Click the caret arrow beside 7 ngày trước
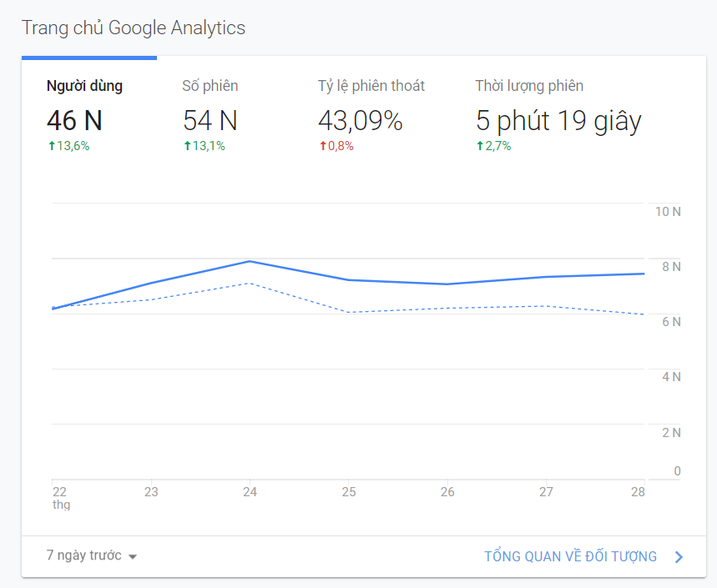The image size is (717, 588). tap(133, 556)
